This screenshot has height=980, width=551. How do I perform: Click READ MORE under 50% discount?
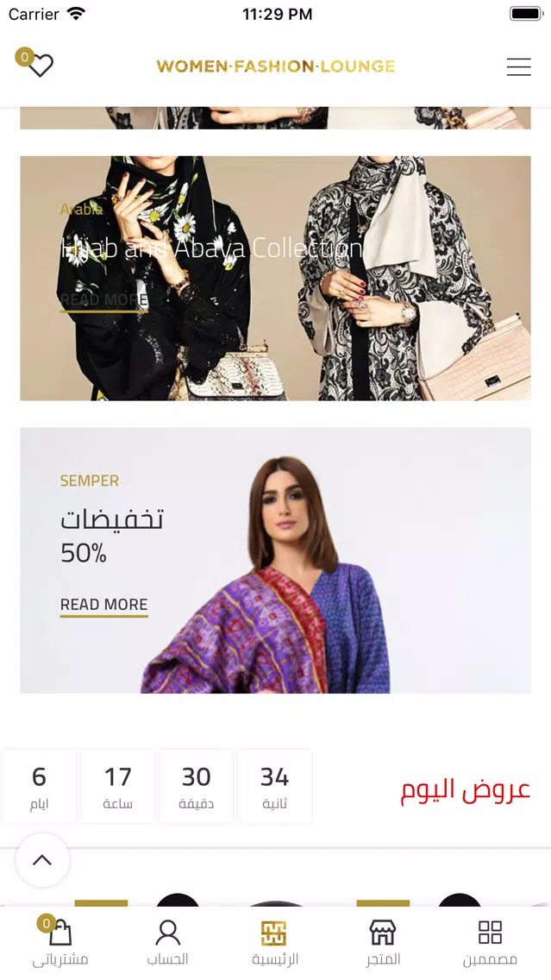103,606
